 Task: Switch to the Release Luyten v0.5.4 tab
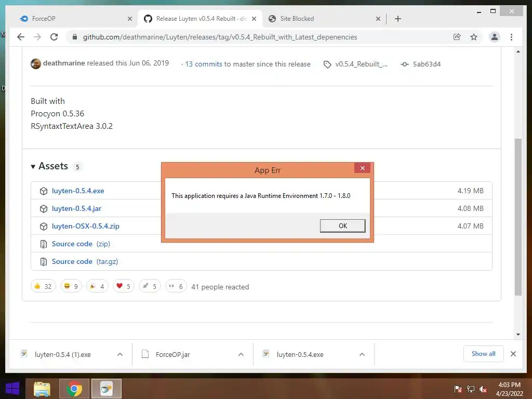point(200,19)
